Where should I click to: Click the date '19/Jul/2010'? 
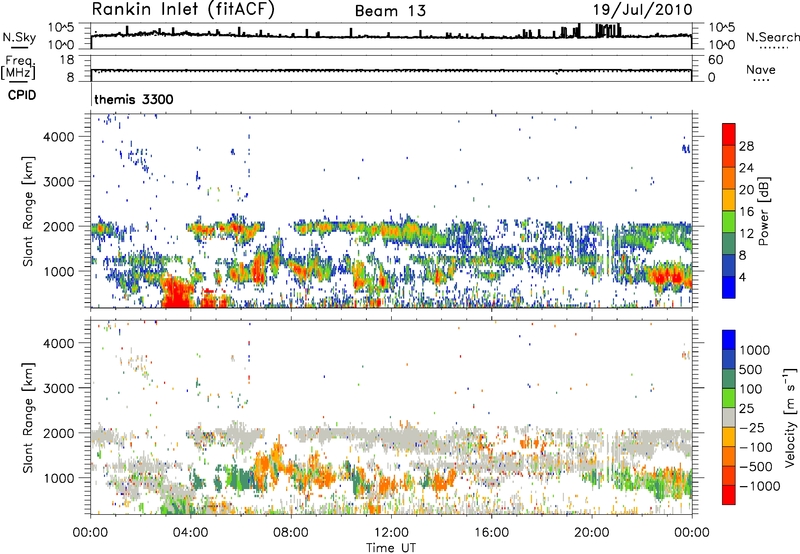pos(642,10)
